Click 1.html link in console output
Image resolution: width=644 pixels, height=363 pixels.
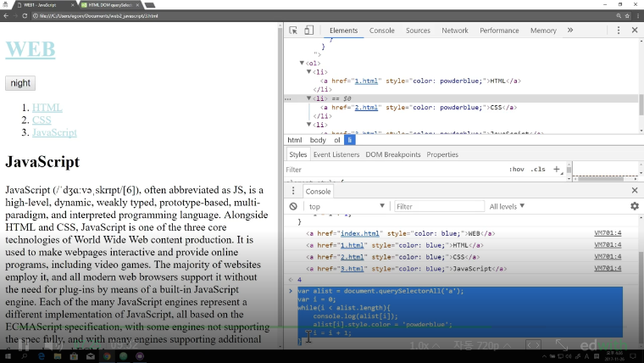tap(352, 245)
